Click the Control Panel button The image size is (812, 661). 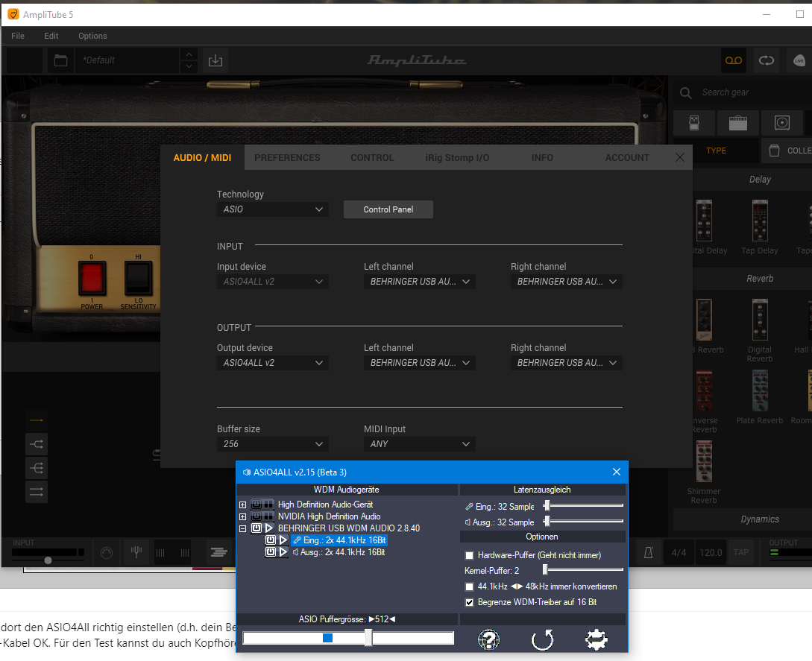(388, 209)
